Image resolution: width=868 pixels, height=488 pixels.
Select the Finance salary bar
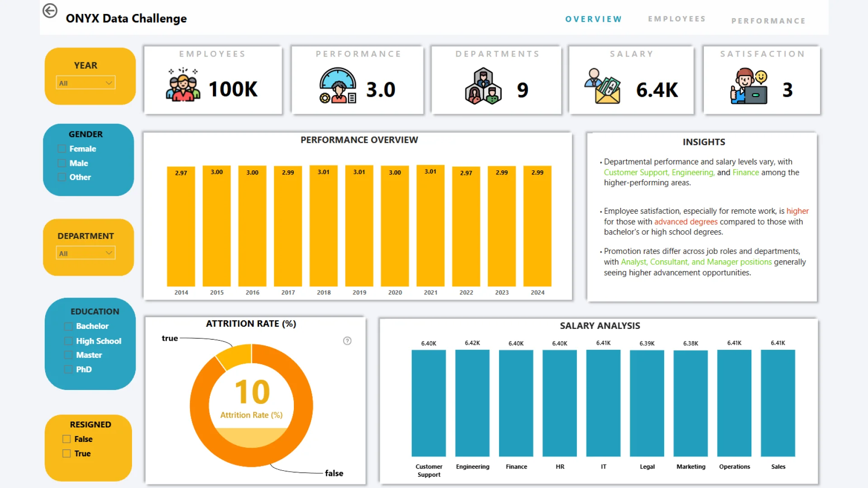click(x=516, y=404)
